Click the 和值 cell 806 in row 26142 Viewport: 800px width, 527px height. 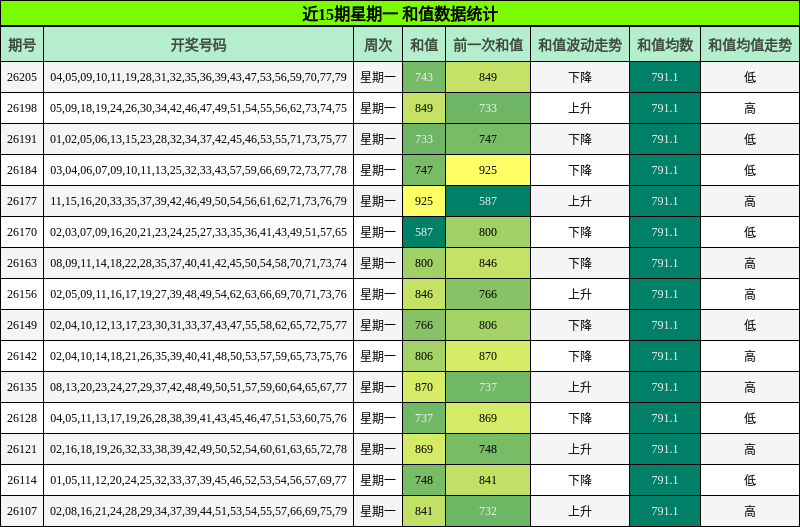424,356
